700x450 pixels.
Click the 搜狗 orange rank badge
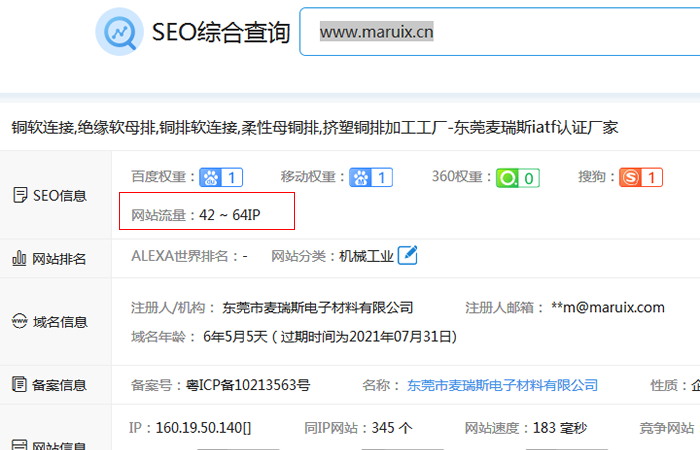[641, 177]
